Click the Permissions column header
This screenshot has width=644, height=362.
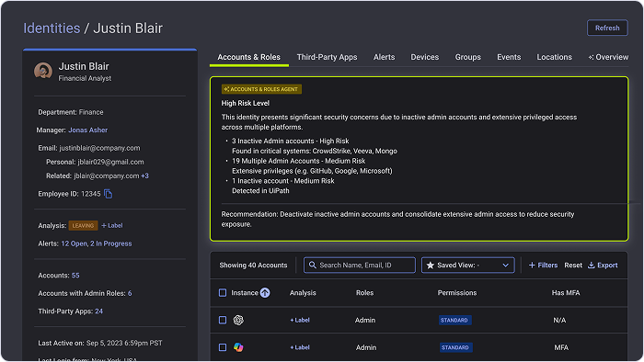click(457, 293)
